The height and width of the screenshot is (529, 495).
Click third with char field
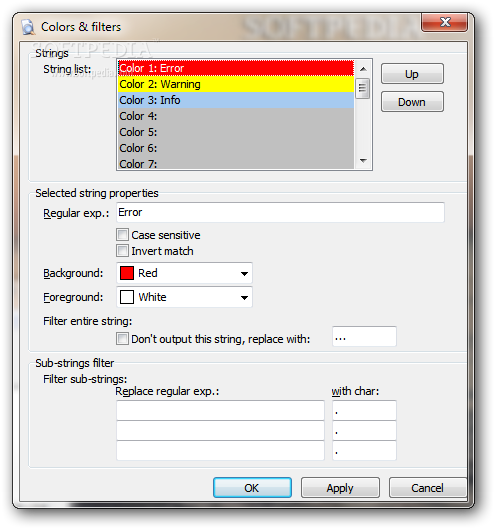point(364,450)
